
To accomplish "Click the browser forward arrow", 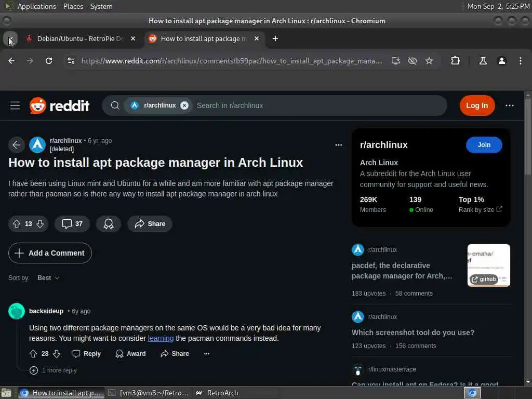I will (x=30, y=61).
